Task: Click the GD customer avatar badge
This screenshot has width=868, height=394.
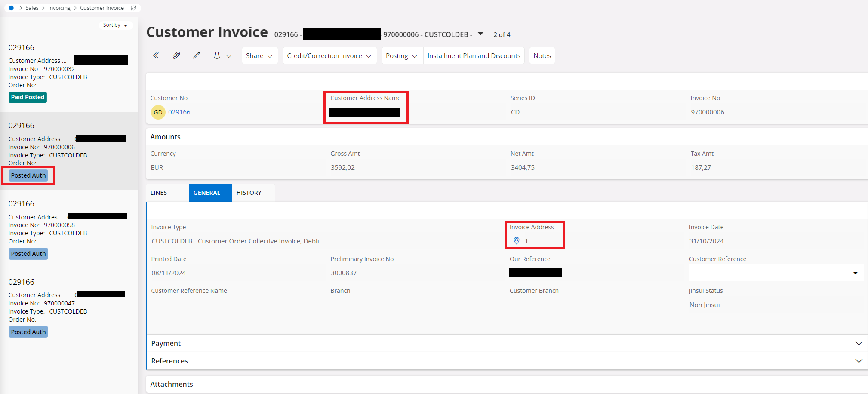Action: [158, 112]
